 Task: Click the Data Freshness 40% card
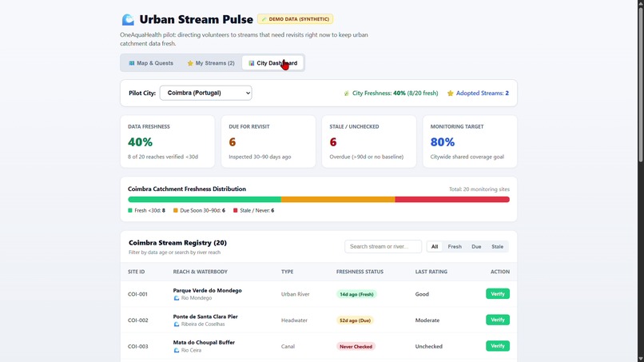(168, 141)
